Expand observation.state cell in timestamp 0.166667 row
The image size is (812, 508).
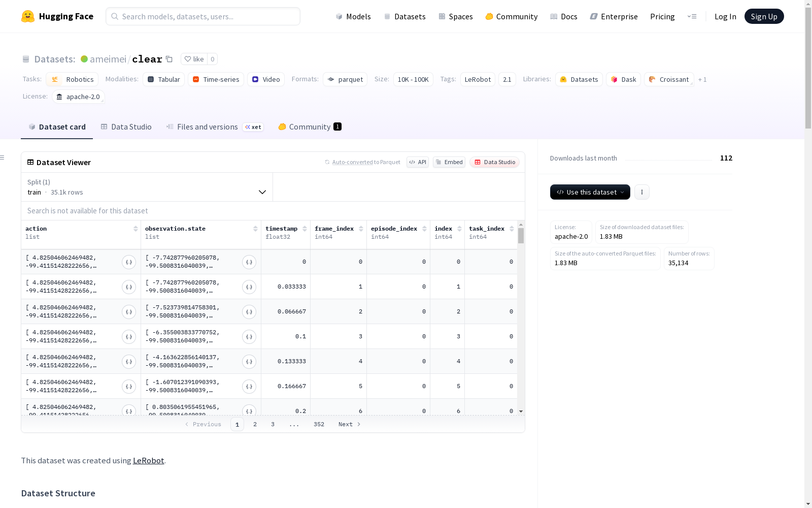point(249,387)
